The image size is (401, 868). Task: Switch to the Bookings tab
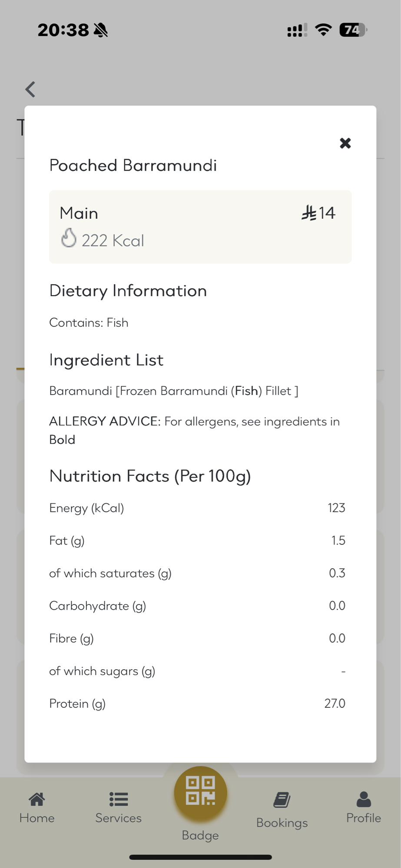[x=282, y=810]
